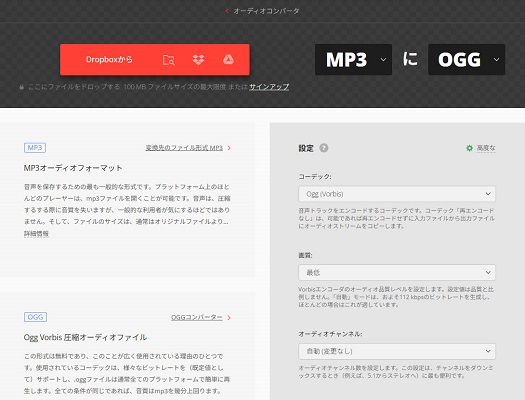This screenshot has height=400, width=525.
Task: Click the Dropboxから upload button label
Action: point(109,60)
